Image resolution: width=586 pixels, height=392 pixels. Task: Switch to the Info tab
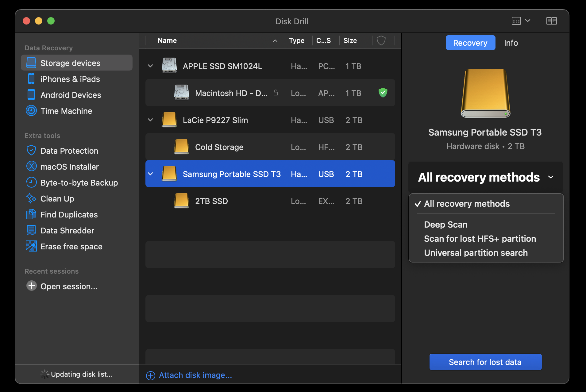point(511,43)
